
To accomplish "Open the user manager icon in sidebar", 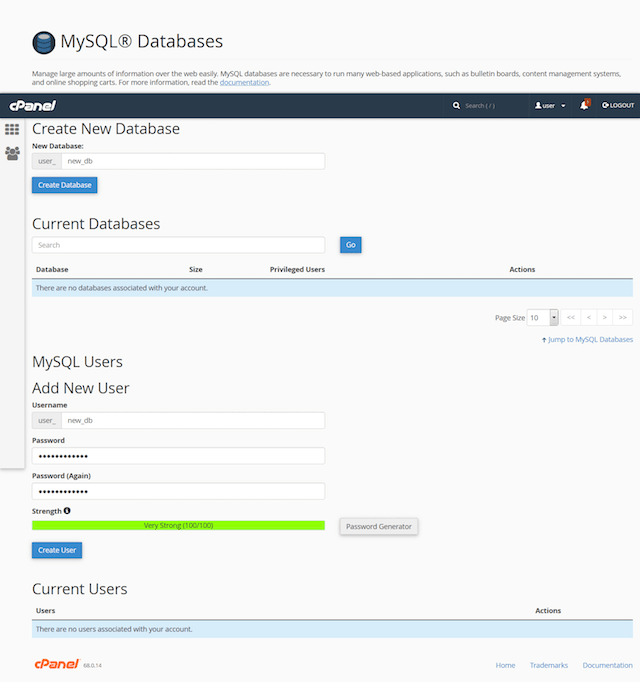I will [12, 153].
